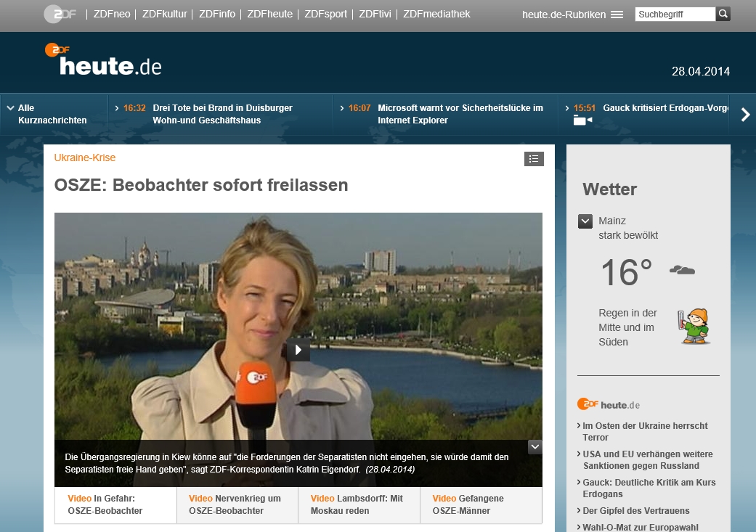Select video Lambsdorff: Mit Moskau reden
This screenshot has height=532, width=756.
point(359,504)
